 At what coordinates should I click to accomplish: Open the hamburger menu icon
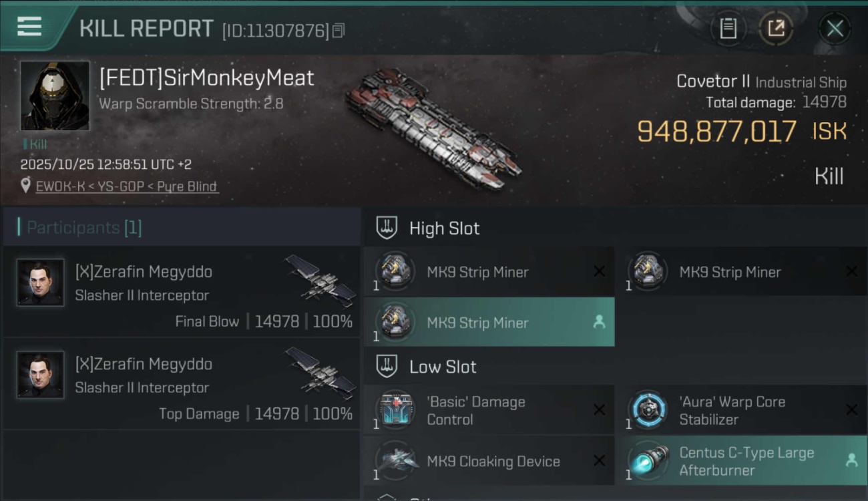coord(29,27)
